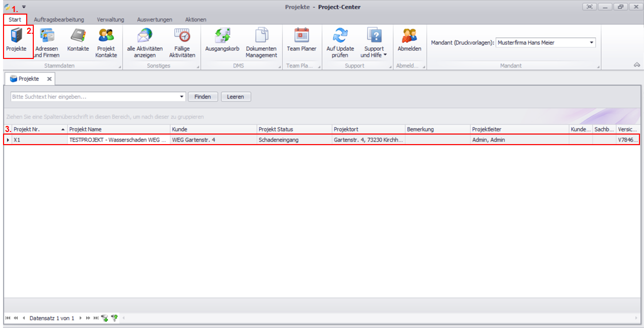Screen dimensions: 644x328
Task: Expand the search text history dropdown
Action: pos(182,97)
